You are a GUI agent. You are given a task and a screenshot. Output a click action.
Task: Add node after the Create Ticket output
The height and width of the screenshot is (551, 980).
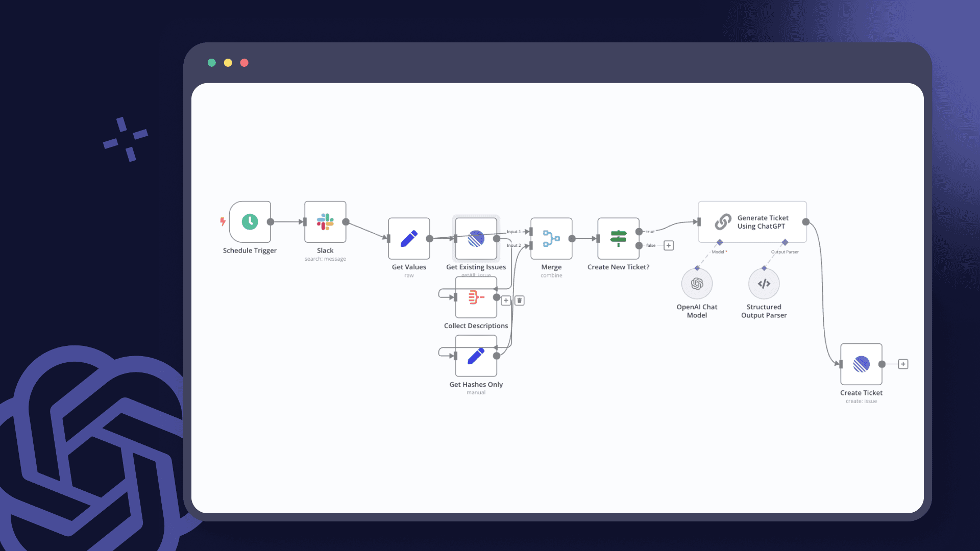(903, 364)
